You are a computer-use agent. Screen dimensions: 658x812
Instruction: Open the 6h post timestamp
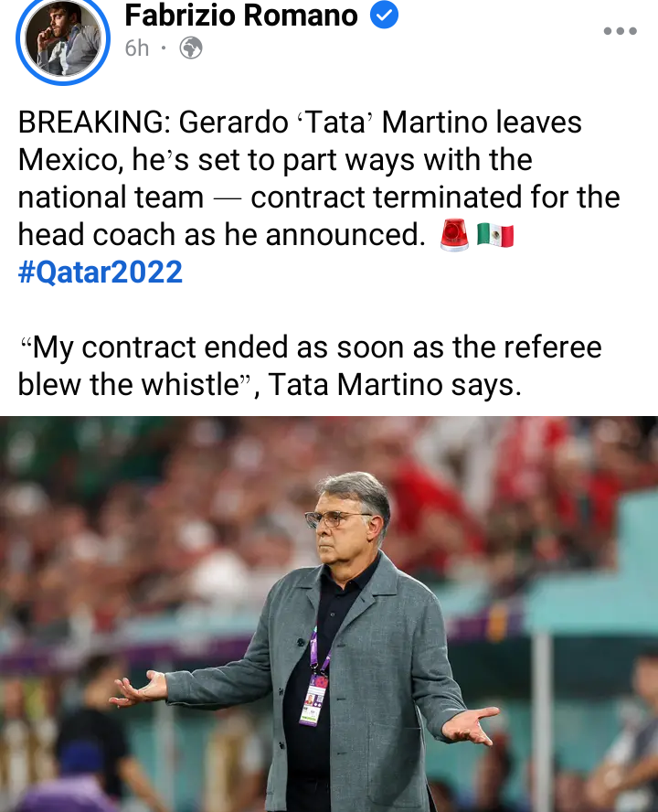coord(137,48)
